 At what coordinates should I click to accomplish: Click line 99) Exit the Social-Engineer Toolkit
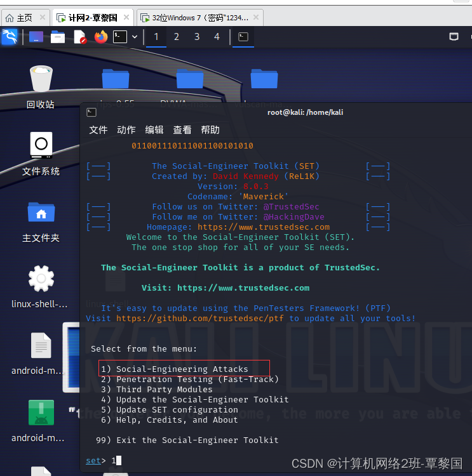click(x=187, y=440)
